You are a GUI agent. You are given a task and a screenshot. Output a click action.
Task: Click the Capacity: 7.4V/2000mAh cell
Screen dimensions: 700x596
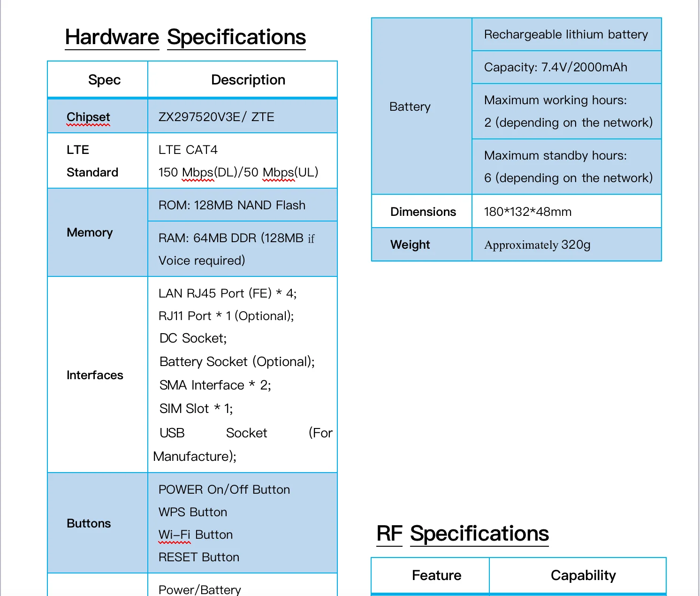pos(555,67)
